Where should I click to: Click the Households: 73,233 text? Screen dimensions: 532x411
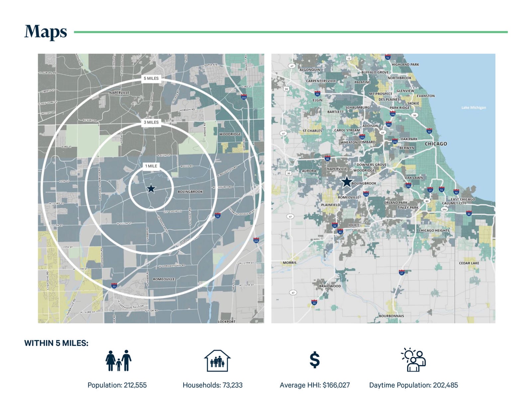pyautogui.click(x=212, y=385)
